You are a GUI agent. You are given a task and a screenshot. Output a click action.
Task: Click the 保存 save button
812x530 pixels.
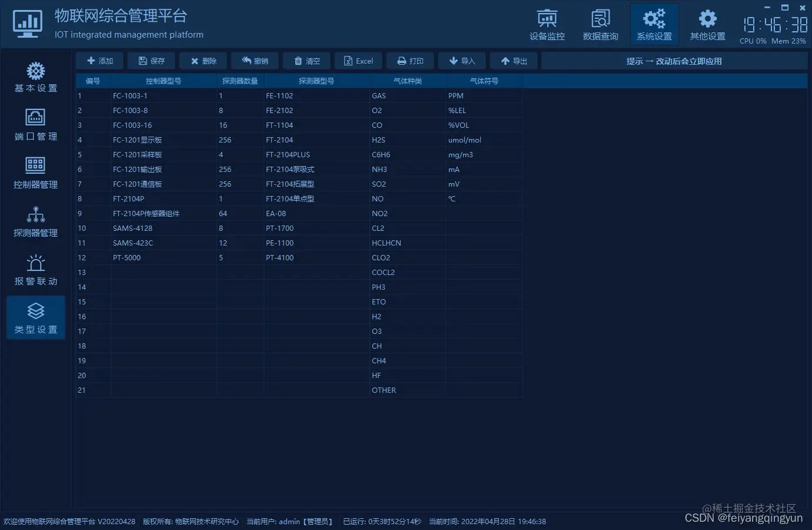[151, 60]
